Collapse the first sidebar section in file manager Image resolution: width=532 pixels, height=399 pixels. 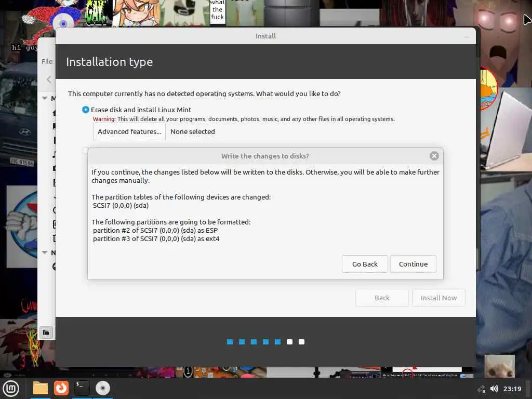coord(45,98)
